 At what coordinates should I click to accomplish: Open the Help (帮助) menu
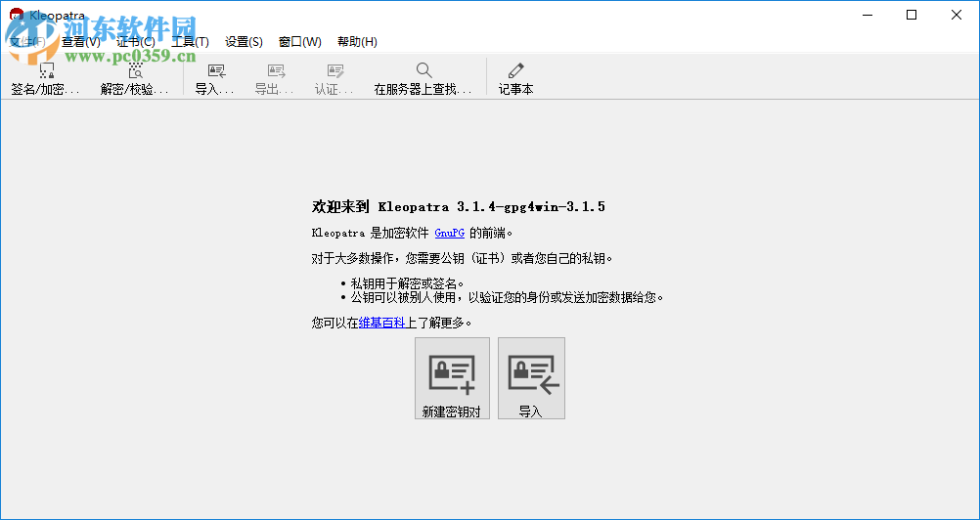358,42
